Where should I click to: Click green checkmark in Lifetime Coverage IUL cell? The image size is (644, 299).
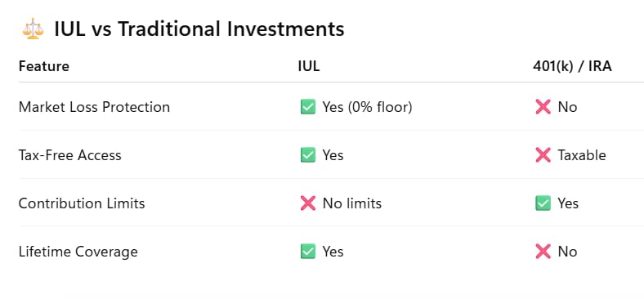308,252
